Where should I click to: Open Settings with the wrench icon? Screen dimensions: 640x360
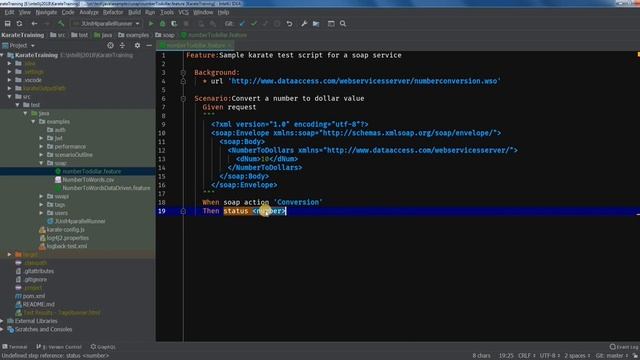[x=304, y=24]
